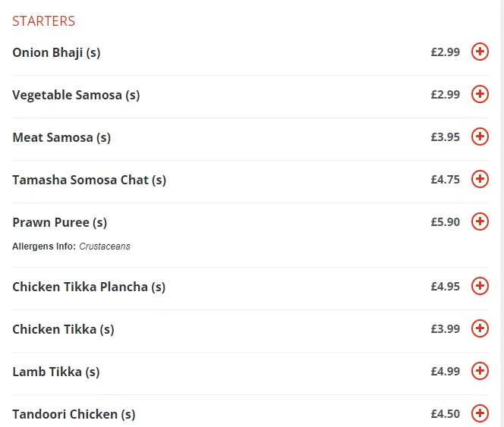
Task: Select the Meat Samosa (s) item name
Action: pos(61,137)
